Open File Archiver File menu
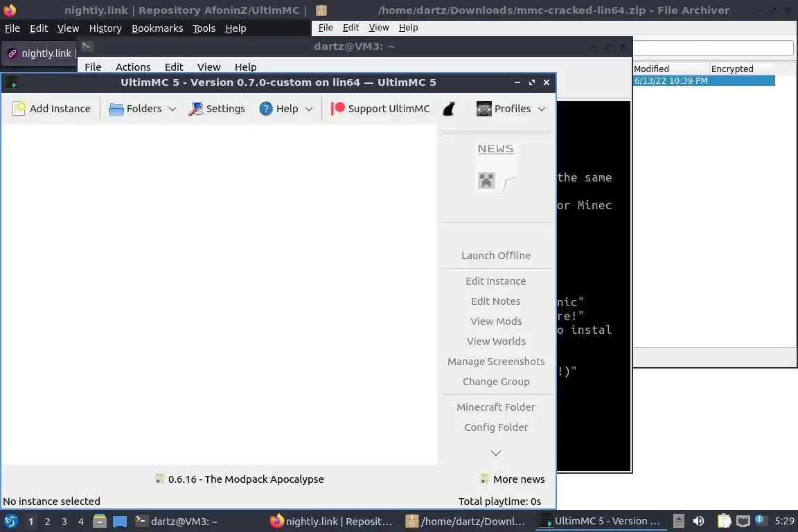This screenshot has width=798, height=532. click(x=326, y=28)
